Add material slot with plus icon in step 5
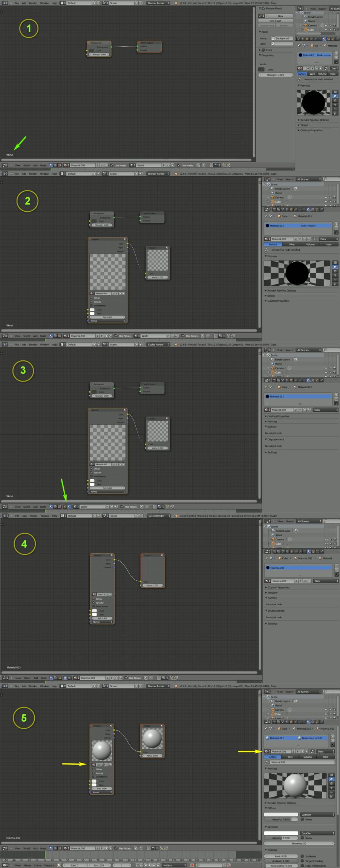The image size is (340, 868). tap(332, 736)
